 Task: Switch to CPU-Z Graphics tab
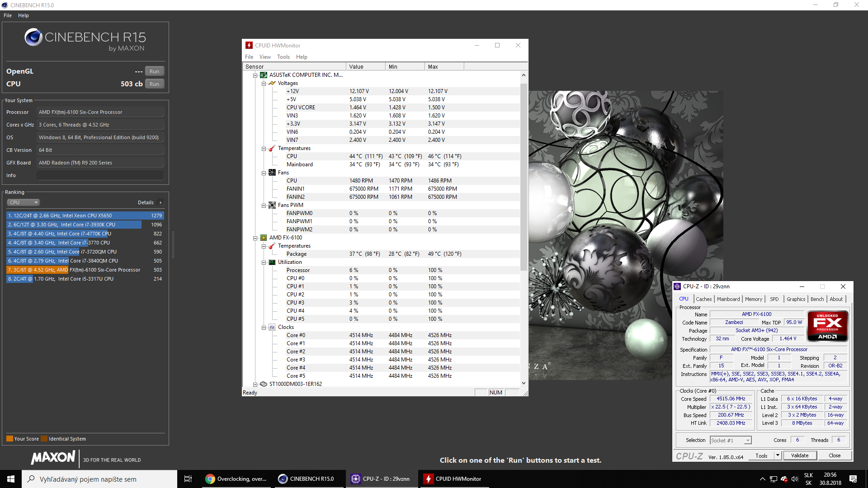[x=796, y=299]
